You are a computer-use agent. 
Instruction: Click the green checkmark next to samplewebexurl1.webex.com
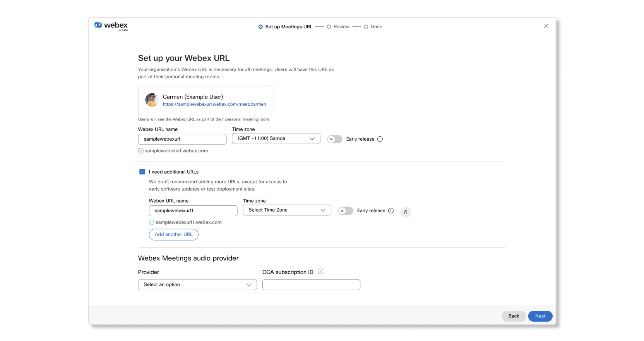[x=152, y=222]
